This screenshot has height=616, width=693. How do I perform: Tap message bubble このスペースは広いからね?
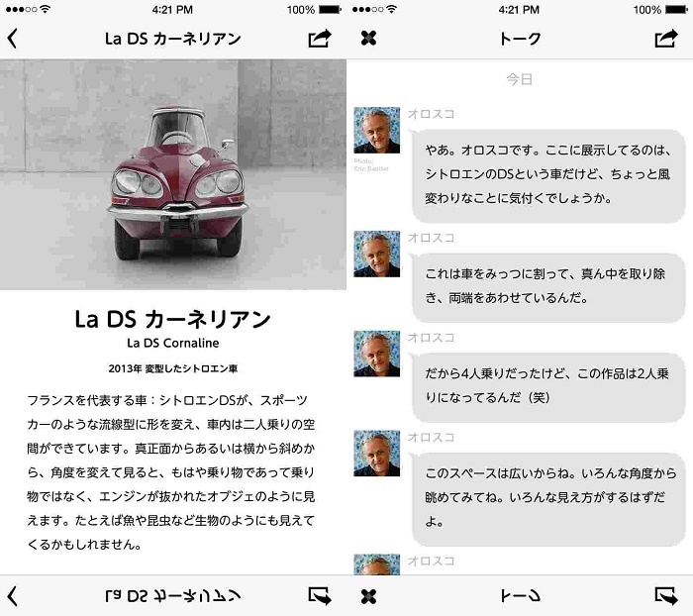pos(548,499)
